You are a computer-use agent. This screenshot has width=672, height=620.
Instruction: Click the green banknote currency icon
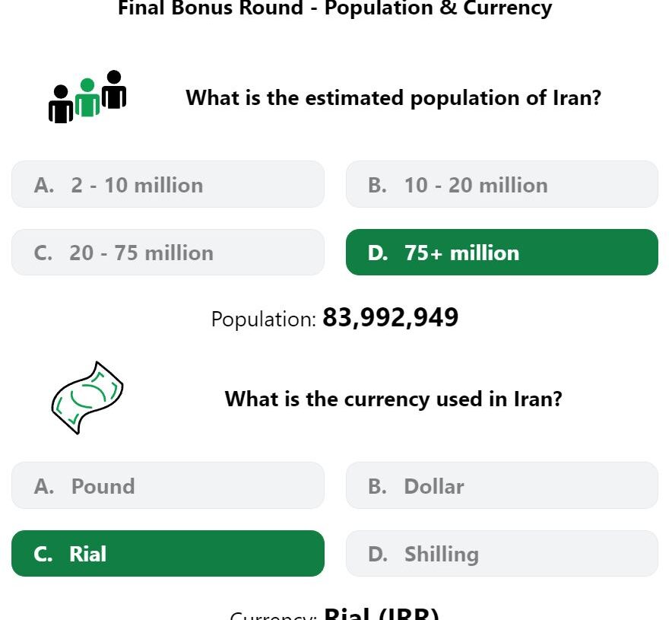pyautogui.click(x=87, y=398)
